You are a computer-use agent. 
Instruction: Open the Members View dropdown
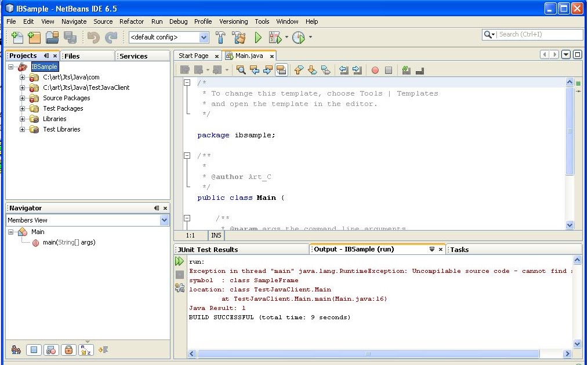(164, 220)
